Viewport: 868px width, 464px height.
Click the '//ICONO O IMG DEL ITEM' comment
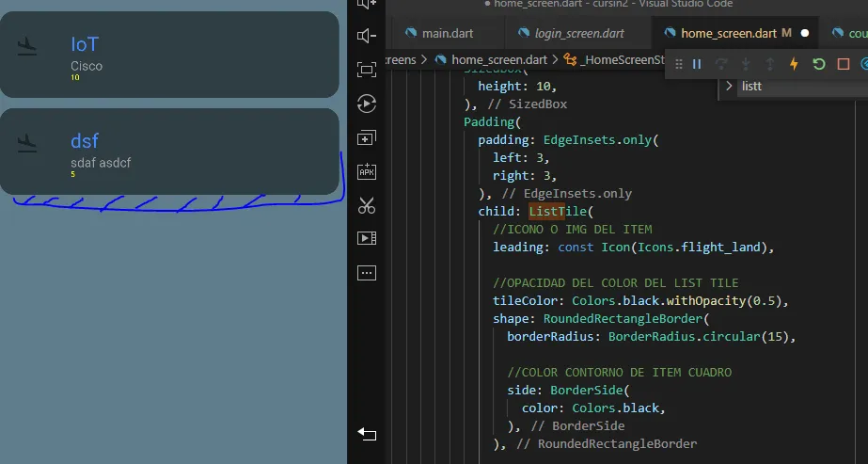click(573, 230)
